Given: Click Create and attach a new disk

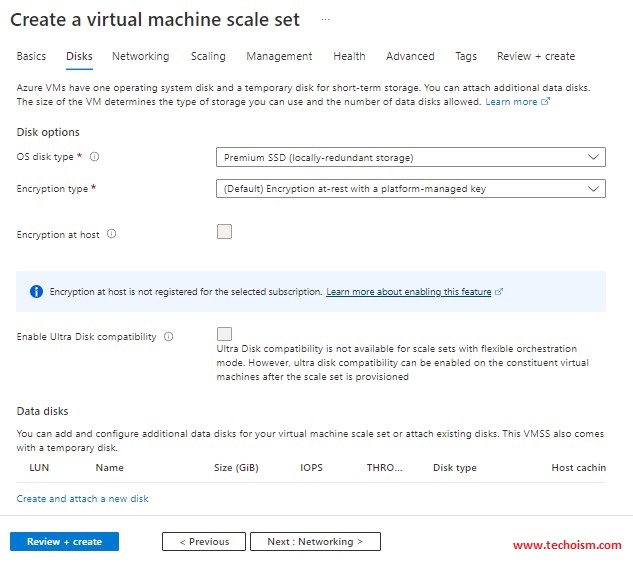Looking at the screenshot, I should click(x=82, y=498).
